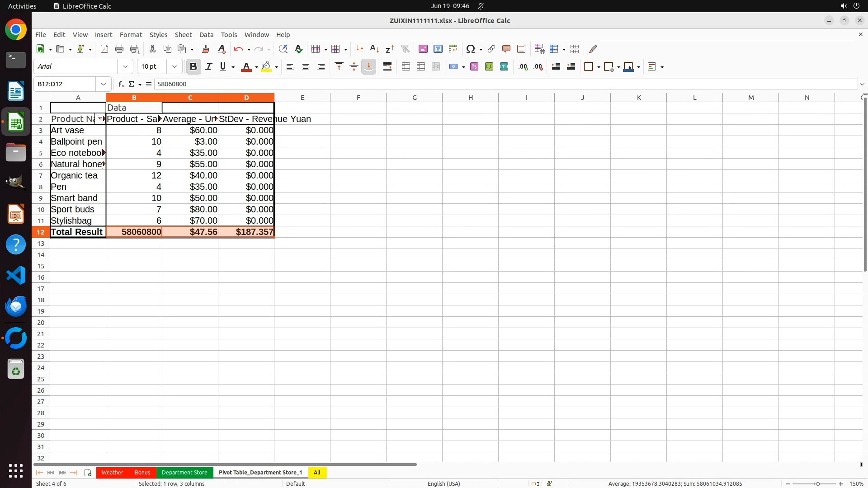Click the AutoFilter funnel icon
The width and height of the screenshot is (868, 488).
pyautogui.click(x=405, y=49)
